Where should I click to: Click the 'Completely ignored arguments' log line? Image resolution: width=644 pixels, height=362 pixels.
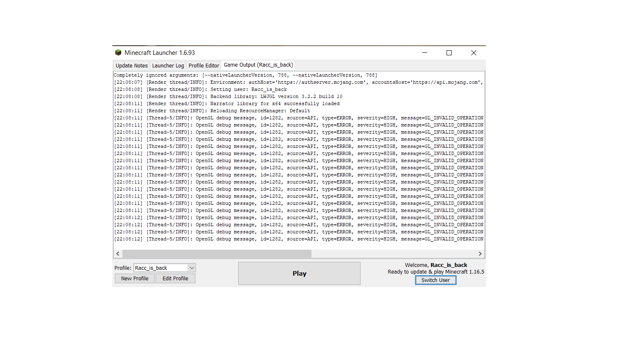tap(245, 75)
